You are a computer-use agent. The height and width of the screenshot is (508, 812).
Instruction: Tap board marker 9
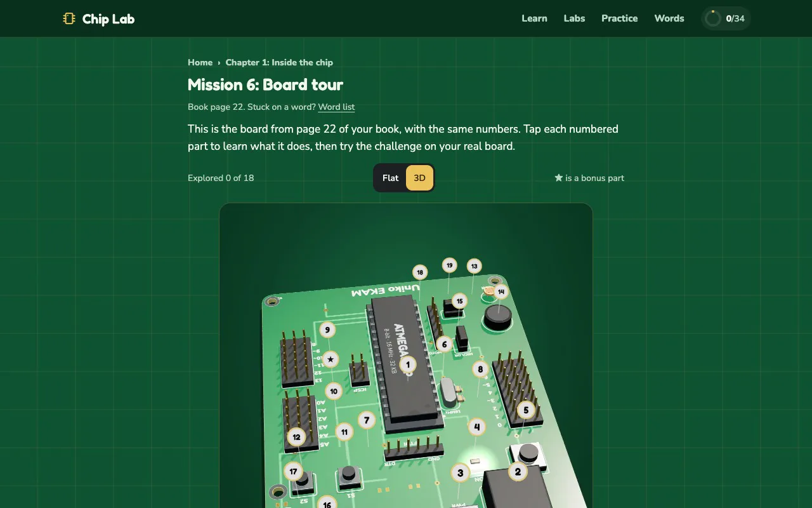point(327,330)
